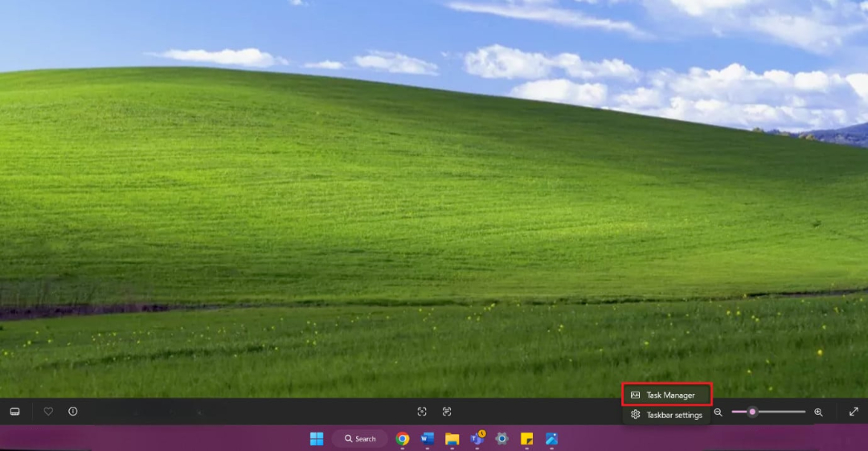Click the taskbar Search box
This screenshot has width=868, height=451.
tap(360, 439)
